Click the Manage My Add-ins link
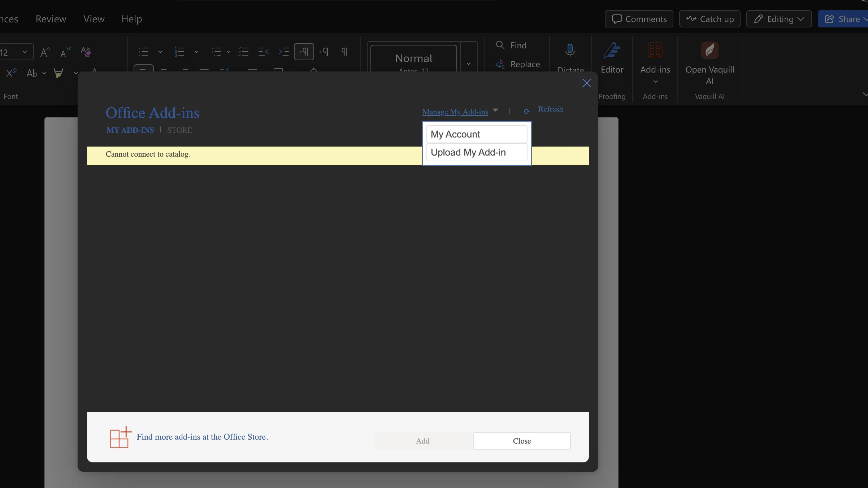Viewport: 868px width, 488px height. (455, 112)
